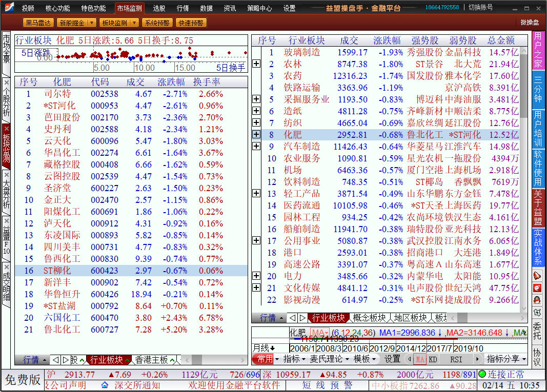
Task: Expand the 汽车制造 sector row
Action: pyautogui.click(x=256, y=146)
